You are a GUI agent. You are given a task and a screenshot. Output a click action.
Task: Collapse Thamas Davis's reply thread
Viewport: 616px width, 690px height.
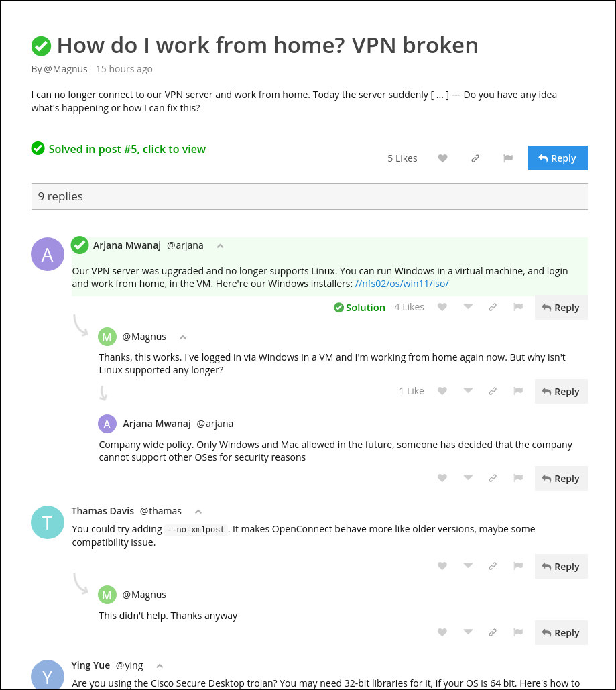198,512
